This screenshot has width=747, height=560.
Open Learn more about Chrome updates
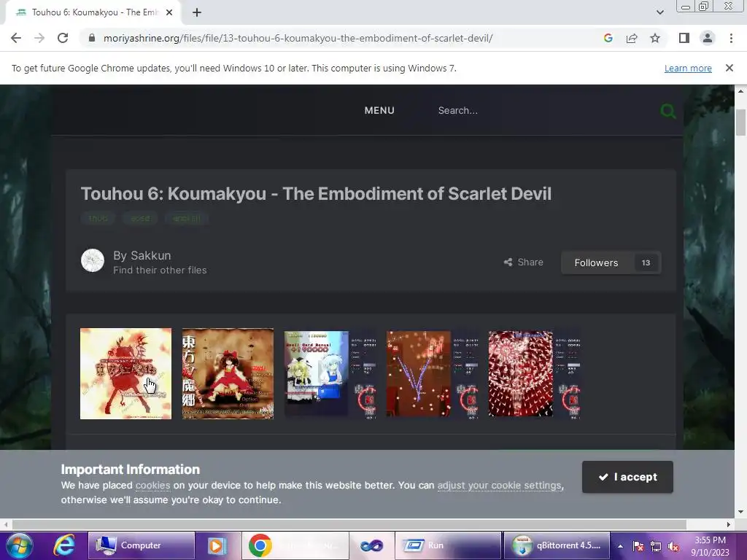point(688,68)
